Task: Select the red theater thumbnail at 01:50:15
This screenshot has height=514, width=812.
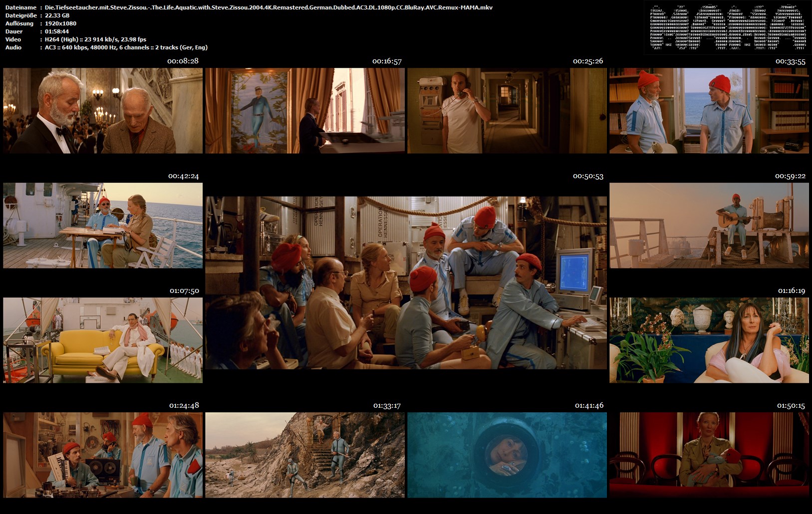Action: [x=709, y=455]
